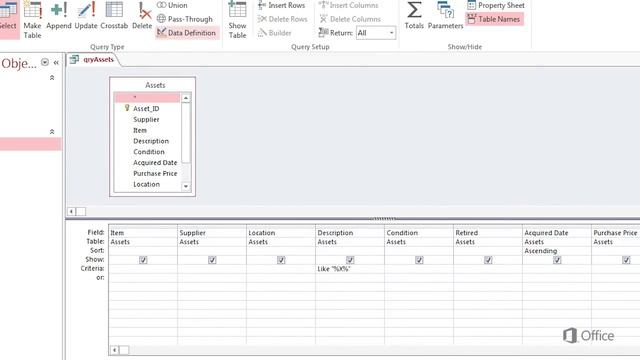Select Supplier field in Assets table list
The width and height of the screenshot is (640, 360).
click(x=146, y=120)
